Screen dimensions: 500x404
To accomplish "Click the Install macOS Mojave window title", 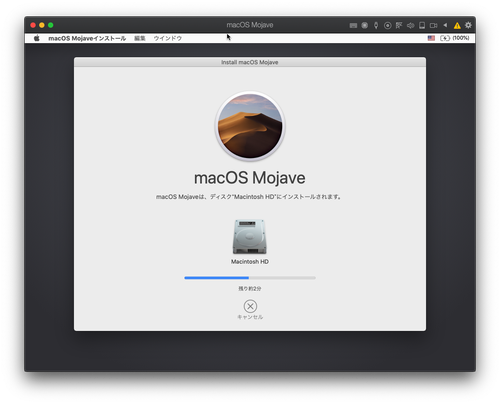I will [x=250, y=62].
